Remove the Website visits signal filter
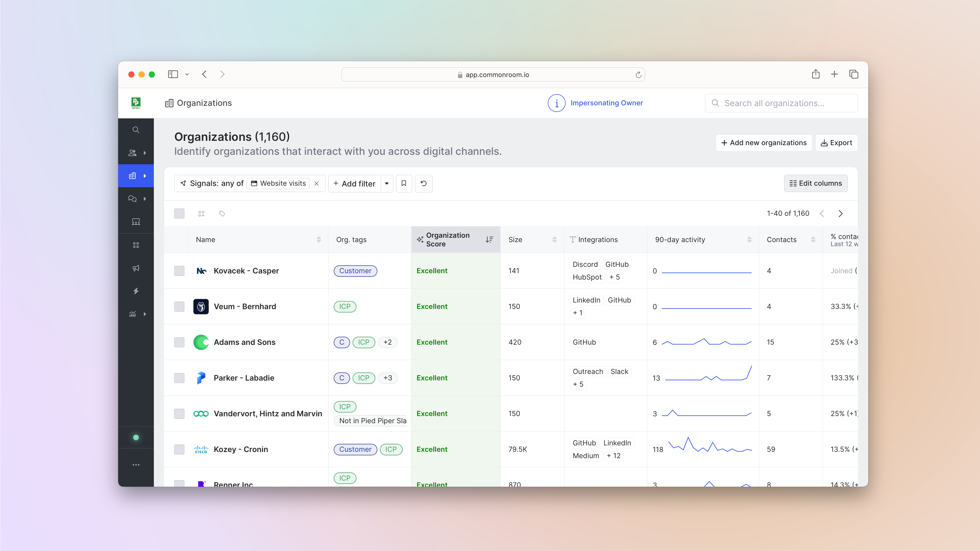The image size is (980, 551). pos(317,183)
